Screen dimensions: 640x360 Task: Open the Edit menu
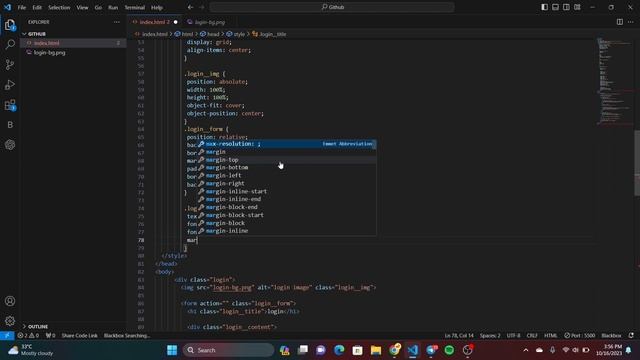pyautogui.click(x=37, y=7)
